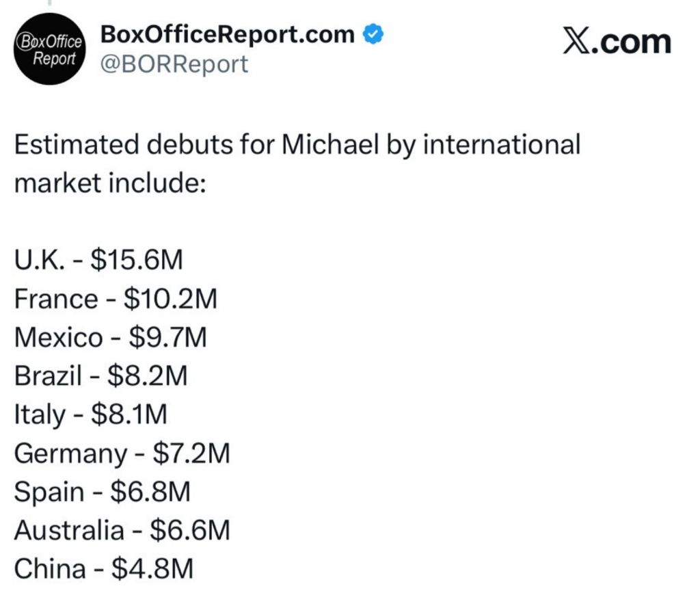Click the $15.6M debut figure
The width and height of the screenshot is (700, 608).
137,261
